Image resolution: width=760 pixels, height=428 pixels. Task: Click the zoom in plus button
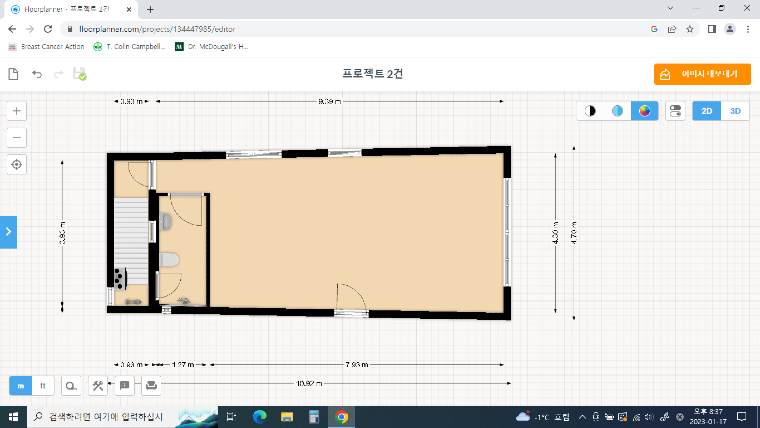(18, 111)
